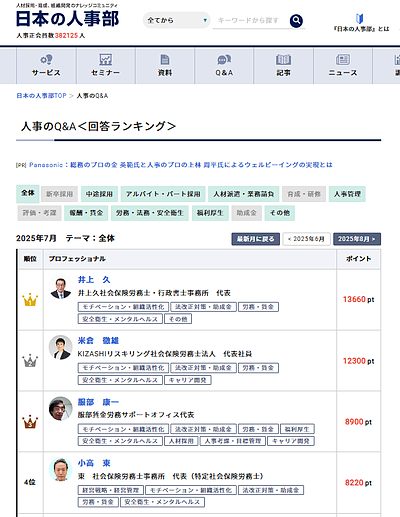Select the 福利厚生 category filter
400x517 pixels.
click(210, 213)
